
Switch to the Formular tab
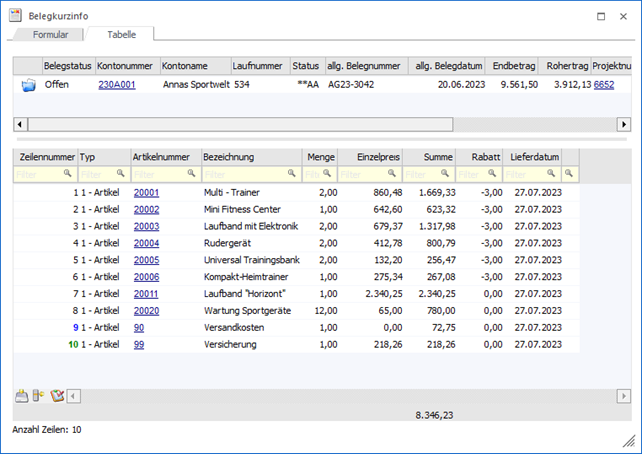[x=50, y=34]
